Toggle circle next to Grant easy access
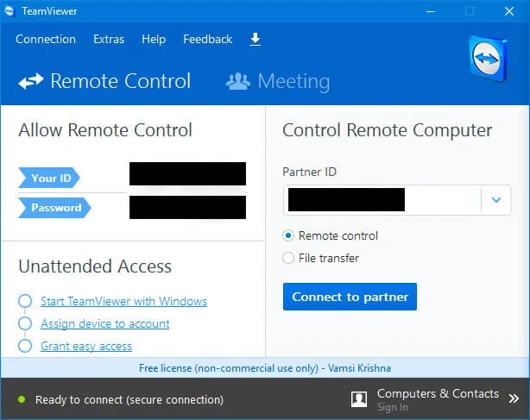Viewport: 530px width, 420px height. click(25, 346)
